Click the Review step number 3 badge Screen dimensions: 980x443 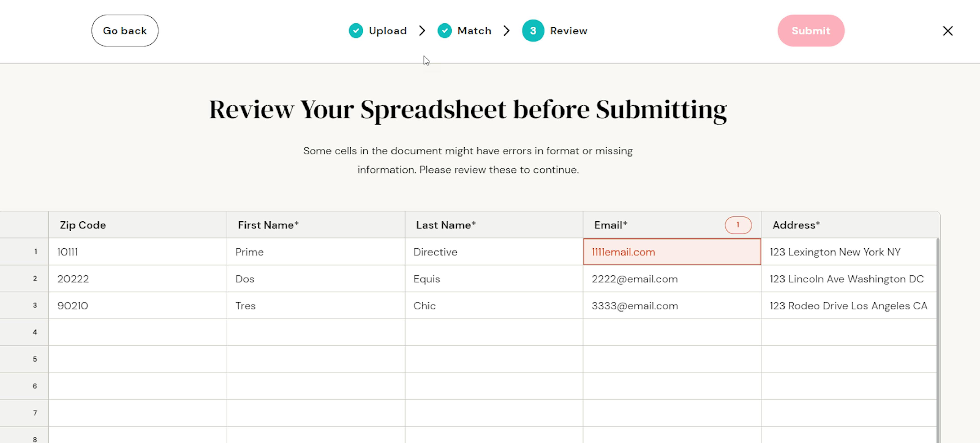(533, 31)
